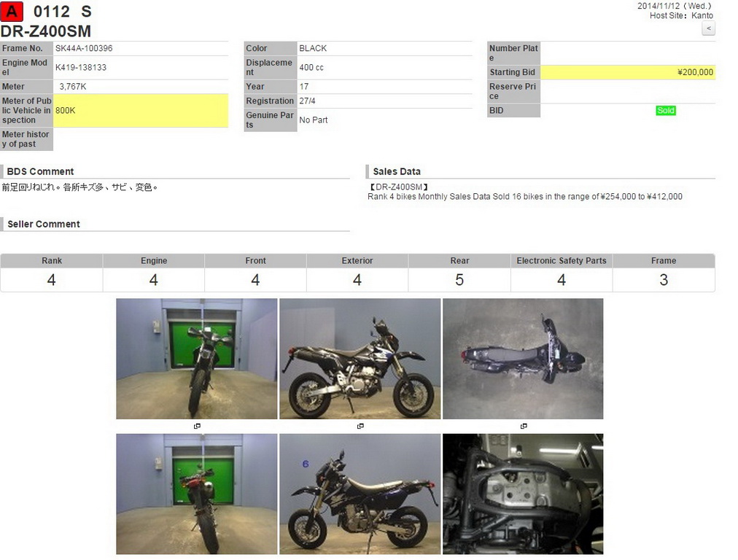
Task: Open the top-down motorcycle thumbnail
Action: tap(523, 359)
